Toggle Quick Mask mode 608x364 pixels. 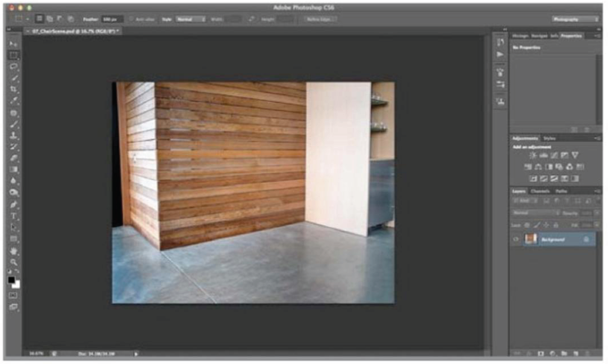pos(13,295)
